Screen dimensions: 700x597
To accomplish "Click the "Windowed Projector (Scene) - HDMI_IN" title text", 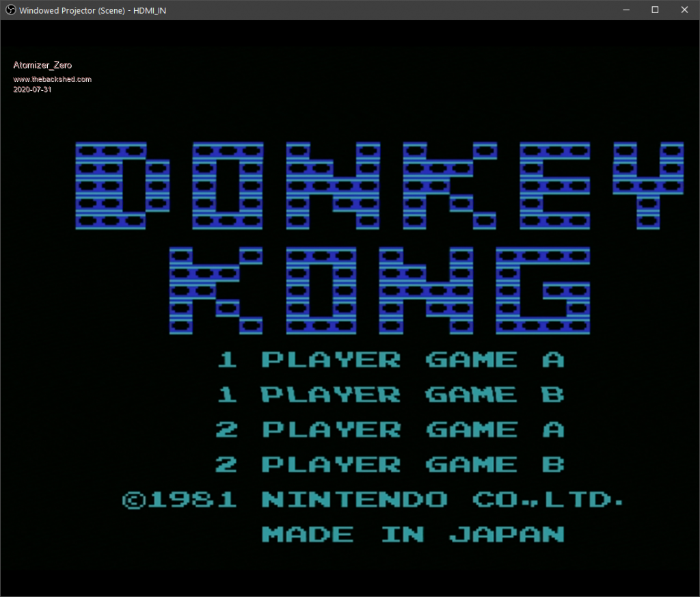I will coord(92,10).
